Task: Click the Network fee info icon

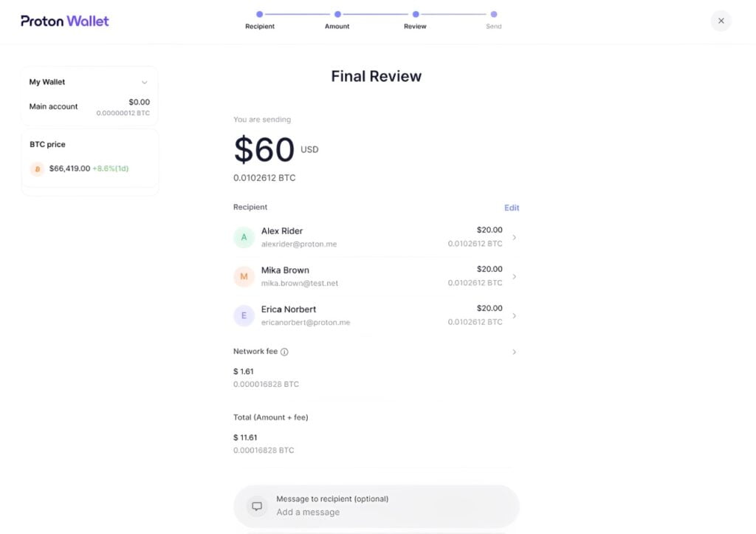Action: [x=284, y=352]
